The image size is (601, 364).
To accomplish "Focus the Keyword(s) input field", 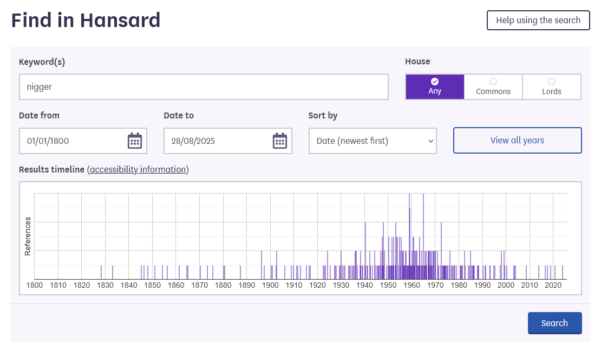I will (204, 87).
